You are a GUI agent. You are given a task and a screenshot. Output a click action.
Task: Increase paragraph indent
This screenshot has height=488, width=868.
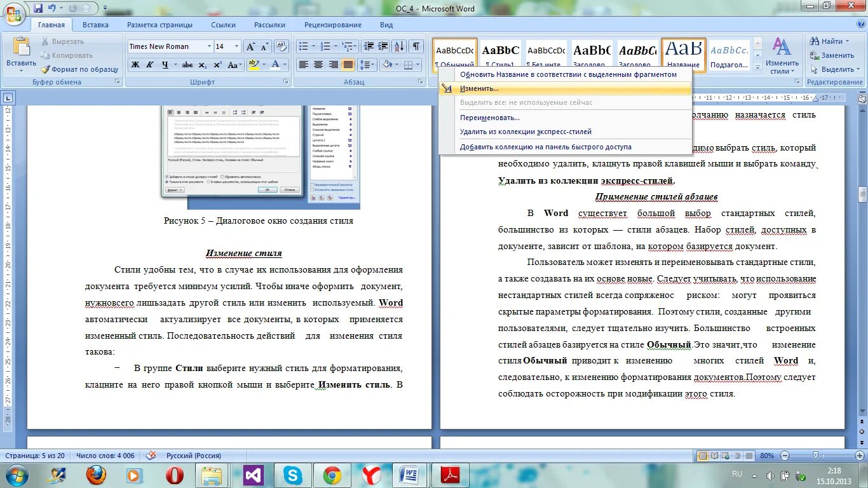tap(383, 46)
